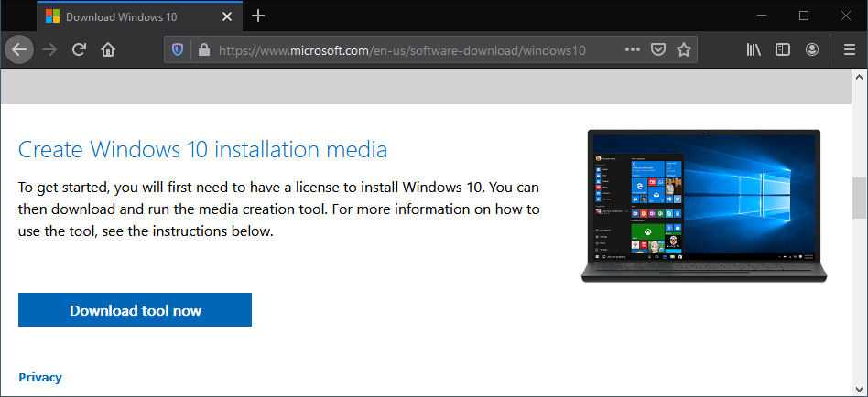Minimize the browser window
This screenshot has width=868, height=397.
click(x=763, y=16)
